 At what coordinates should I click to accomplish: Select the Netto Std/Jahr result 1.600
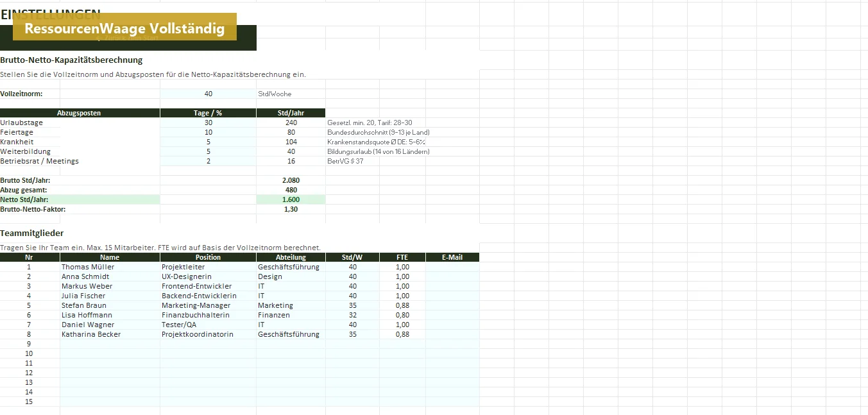(291, 199)
